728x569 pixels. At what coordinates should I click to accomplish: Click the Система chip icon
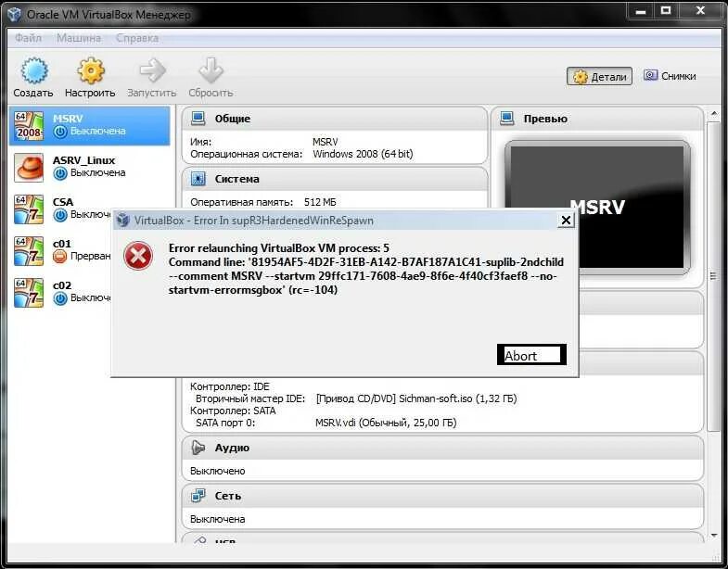tap(198, 179)
